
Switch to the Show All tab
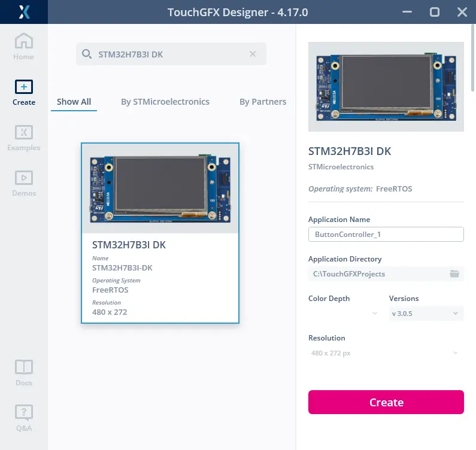click(x=74, y=102)
